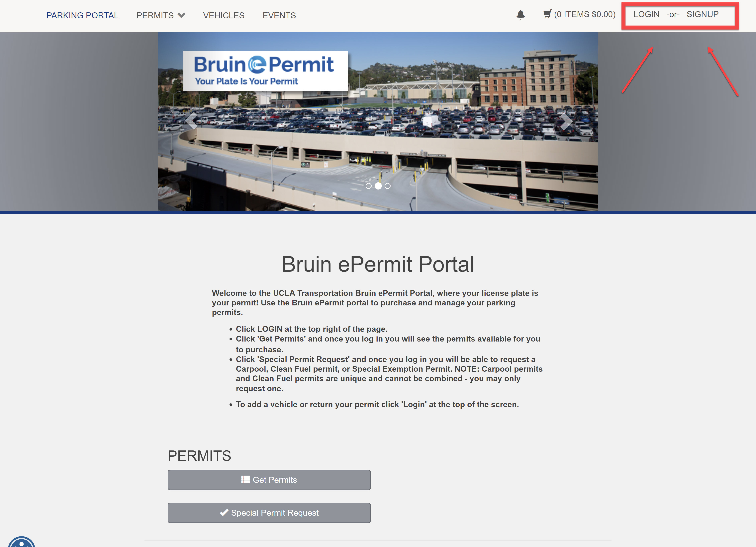The height and width of the screenshot is (547, 756).
Task: Expand the PERMITS dropdown menu
Action: pyautogui.click(x=155, y=15)
